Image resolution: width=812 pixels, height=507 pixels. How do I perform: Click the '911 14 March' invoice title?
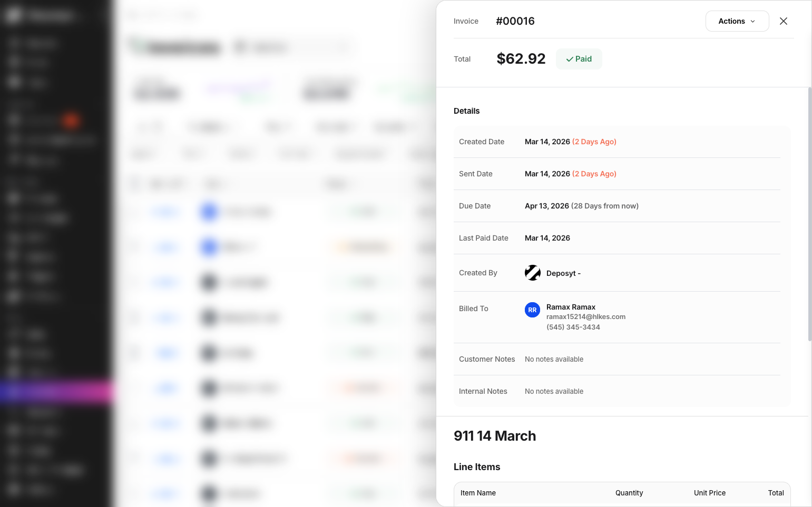coord(495,436)
